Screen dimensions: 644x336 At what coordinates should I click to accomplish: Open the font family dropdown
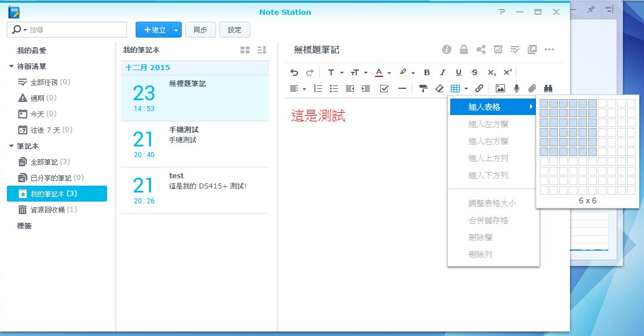335,73
